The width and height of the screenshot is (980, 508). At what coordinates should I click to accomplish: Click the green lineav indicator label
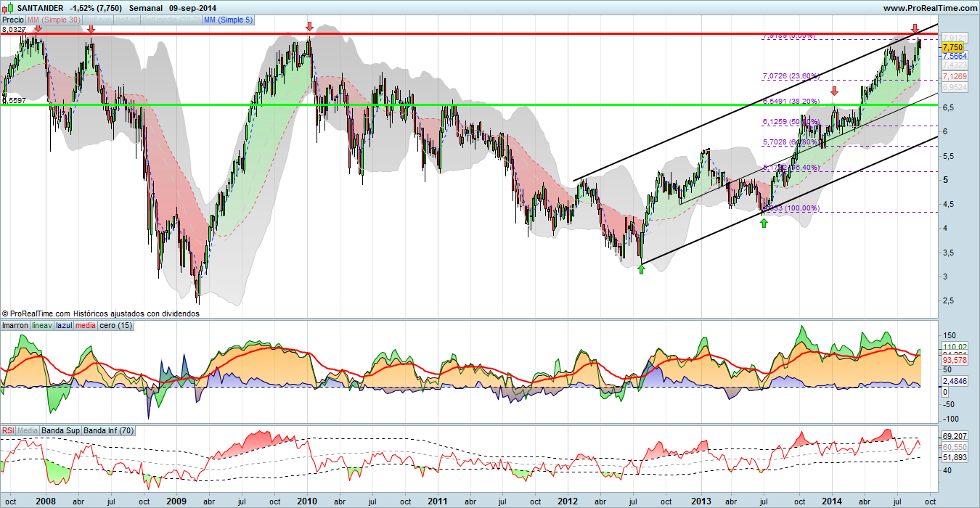point(42,325)
